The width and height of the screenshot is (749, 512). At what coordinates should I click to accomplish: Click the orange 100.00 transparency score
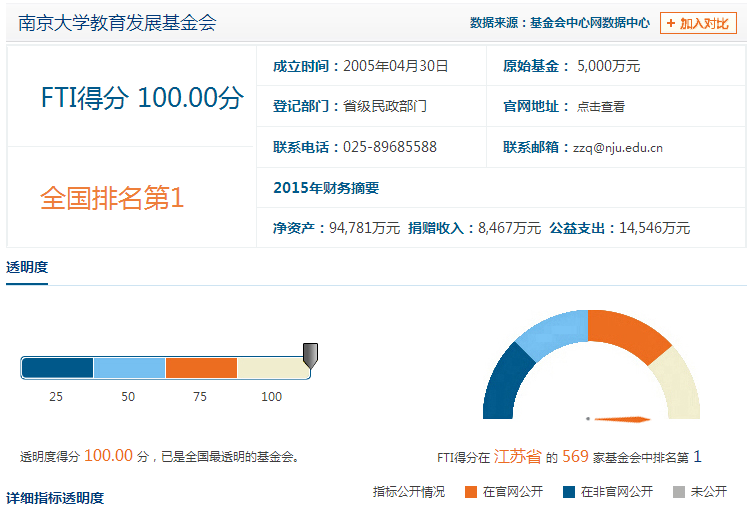click(108, 456)
